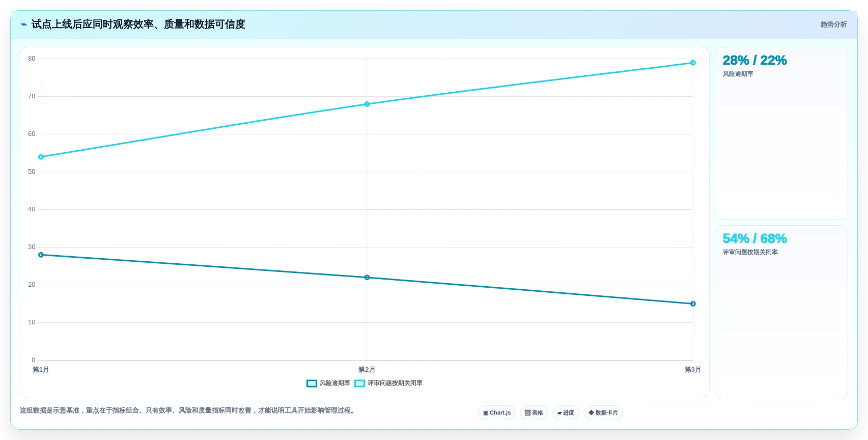Click the 评审问题按期关闭率 legend color box
Image resolution: width=868 pixels, height=440 pixels.
[x=359, y=383]
